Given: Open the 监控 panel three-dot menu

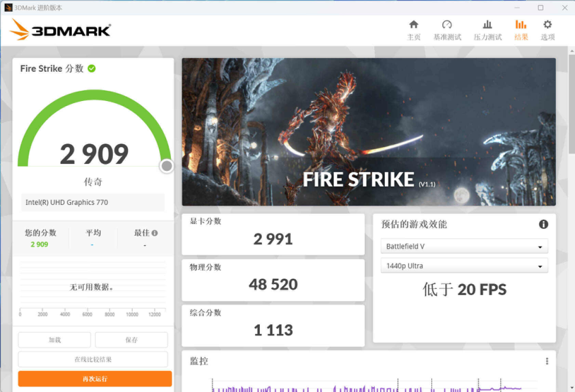Looking at the screenshot, I should click(547, 361).
